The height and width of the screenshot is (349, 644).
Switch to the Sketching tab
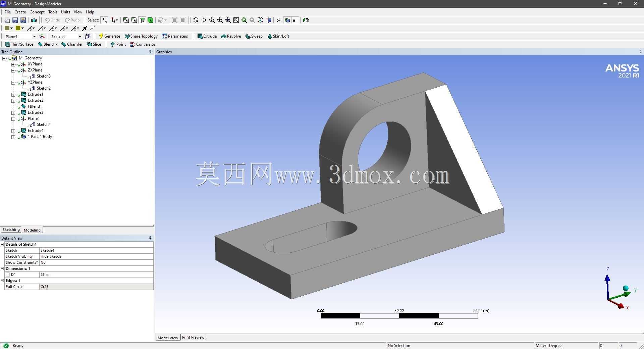pos(11,230)
